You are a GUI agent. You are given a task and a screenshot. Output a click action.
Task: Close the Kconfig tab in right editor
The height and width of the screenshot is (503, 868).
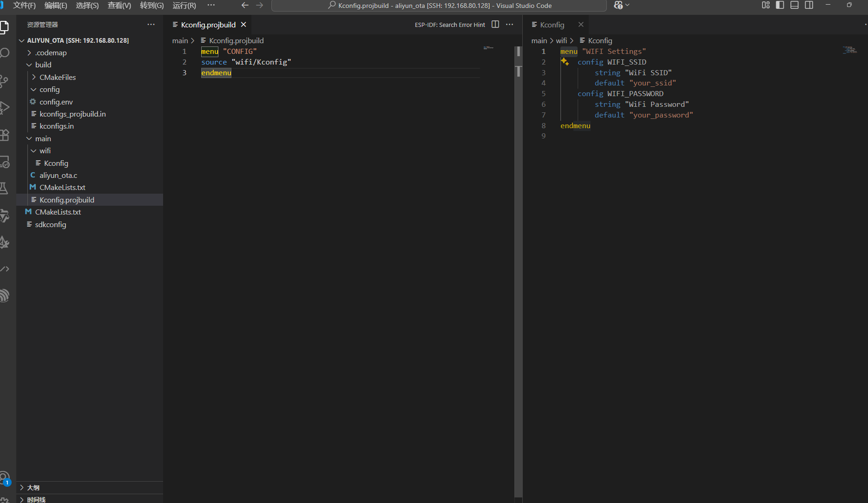[581, 25]
